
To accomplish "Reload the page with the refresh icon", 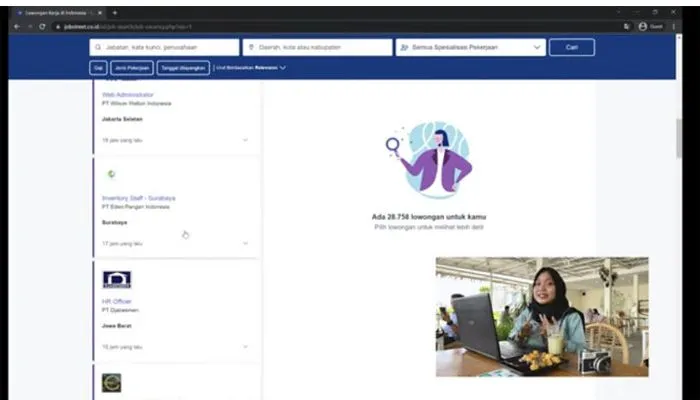I will click(x=42, y=27).
